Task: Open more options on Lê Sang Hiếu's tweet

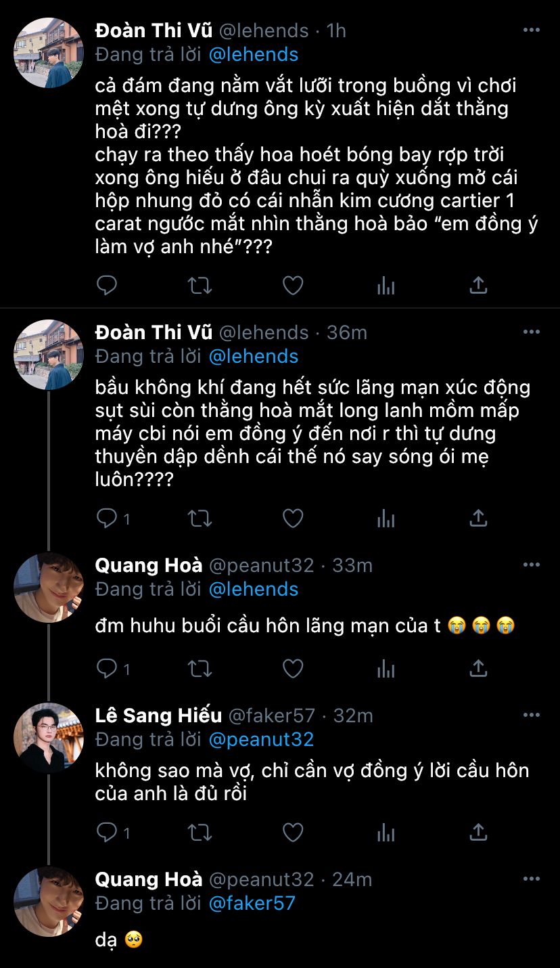Action: pyautogui.click(x=532, y=715)
